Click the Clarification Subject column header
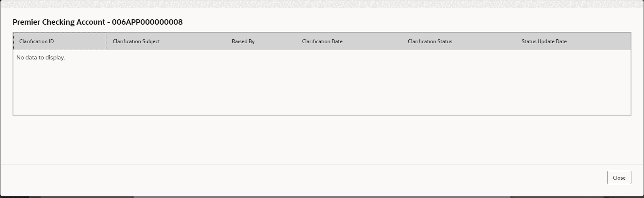This screenshot has width=644, height=198. (136, 41)
